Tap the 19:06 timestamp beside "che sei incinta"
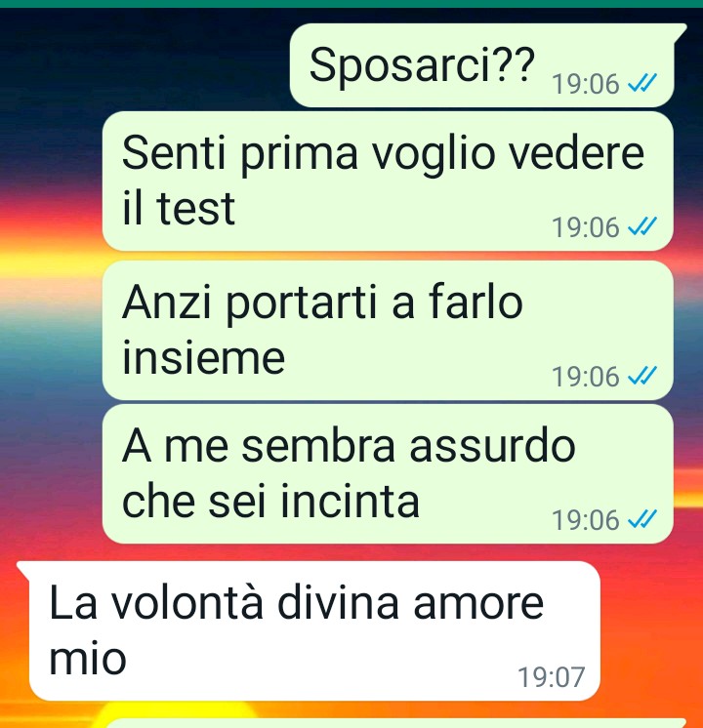The height and width of the screenshot is (728, 703). [x=586, y=519]
